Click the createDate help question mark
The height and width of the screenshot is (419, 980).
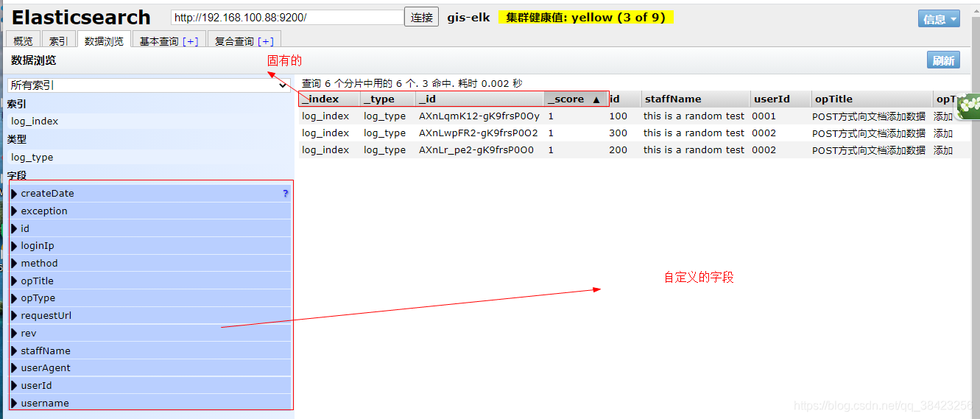point(286,194)
